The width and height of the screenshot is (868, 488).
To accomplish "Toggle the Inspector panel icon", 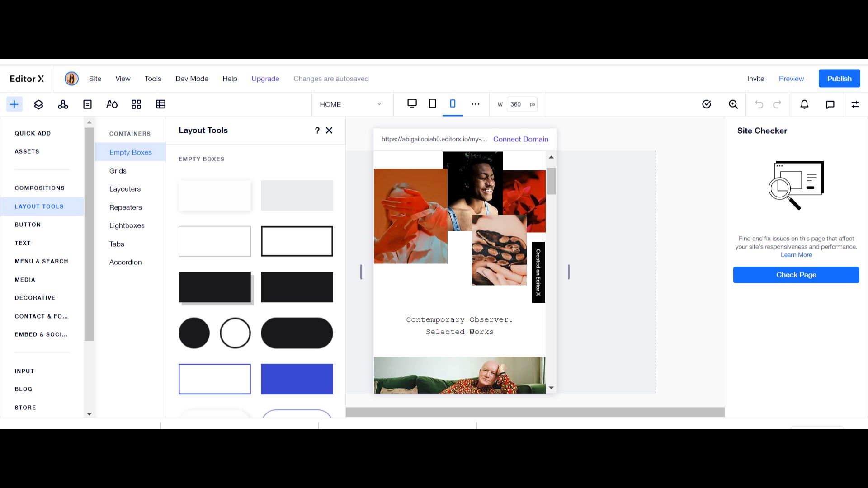I will tap(855, 104).
